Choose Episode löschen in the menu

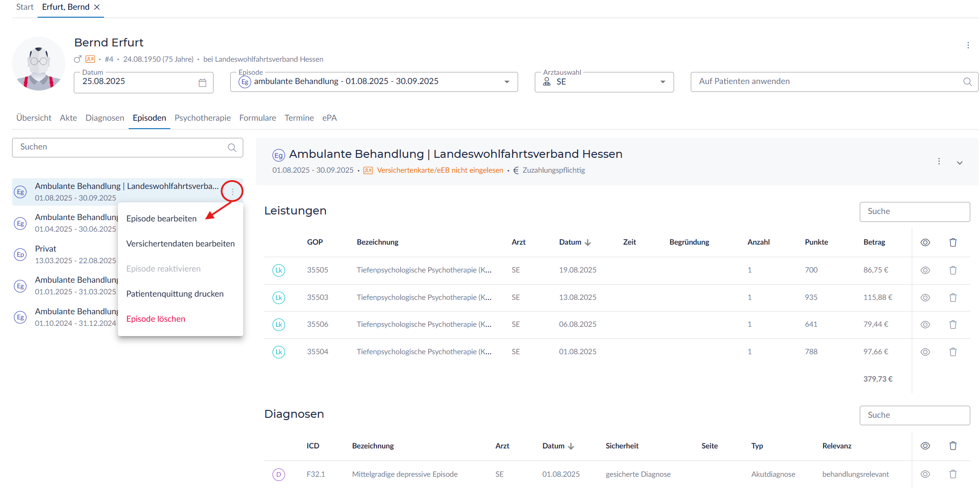[x=156, y=319]
